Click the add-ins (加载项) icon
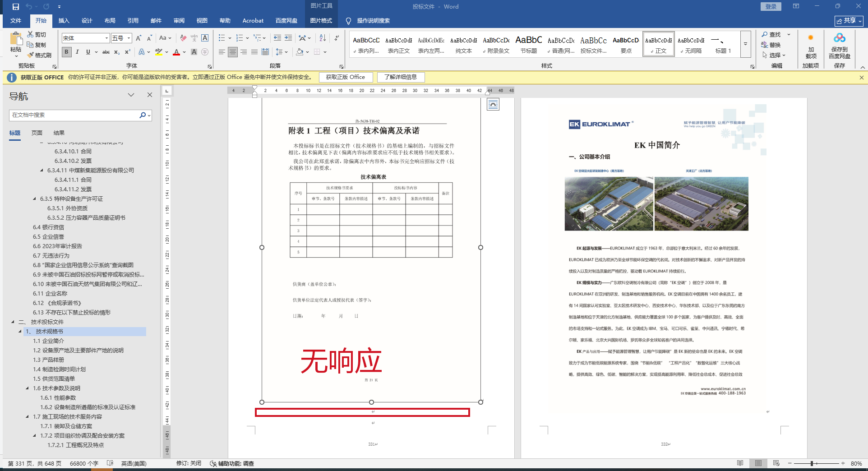 [811, 38]
